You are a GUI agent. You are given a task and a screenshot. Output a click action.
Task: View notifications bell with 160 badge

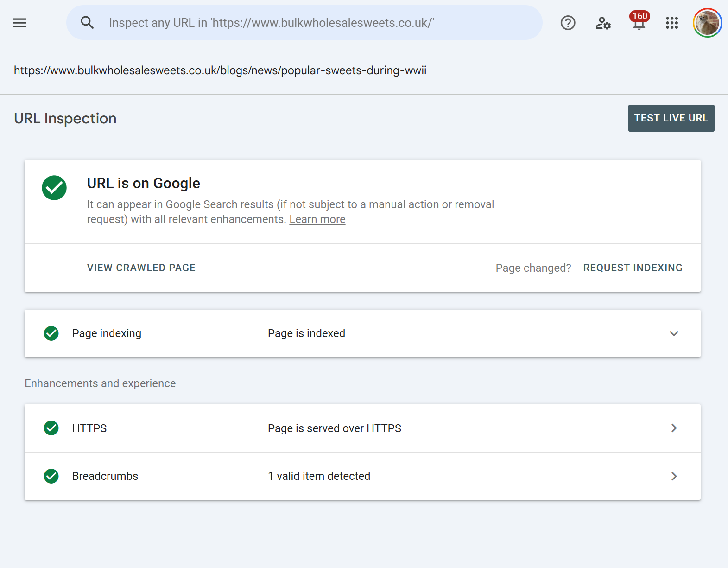pos(639,23)
